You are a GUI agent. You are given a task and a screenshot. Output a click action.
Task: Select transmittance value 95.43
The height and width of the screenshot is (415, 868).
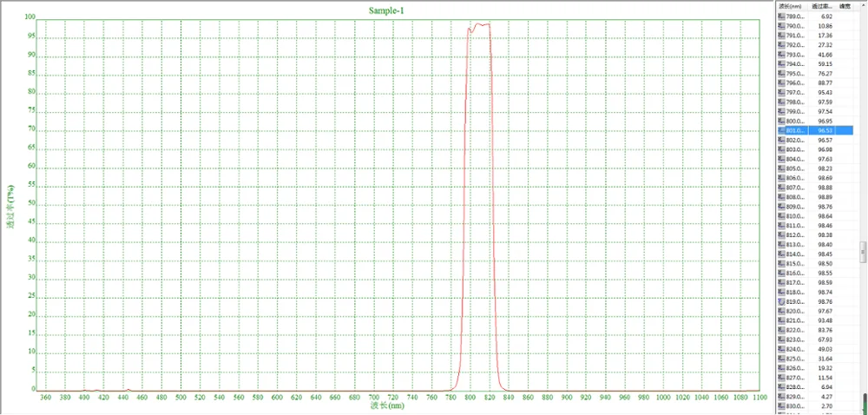point(825,92)
